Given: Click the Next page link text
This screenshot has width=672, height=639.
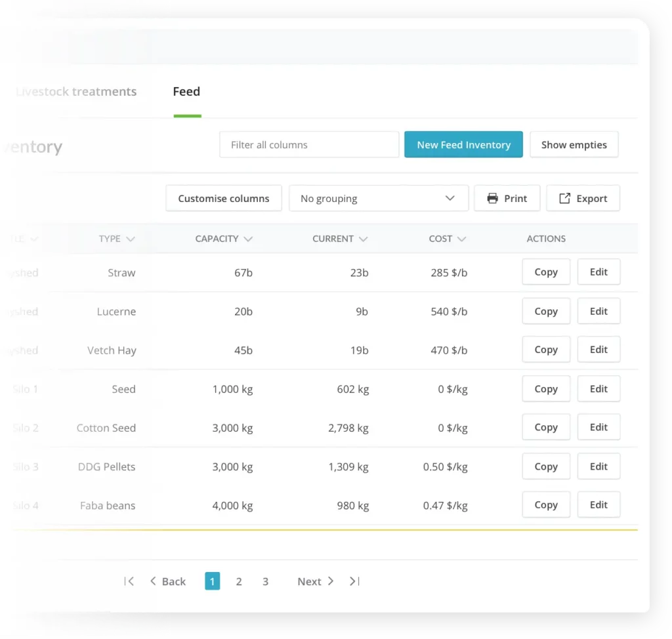Looking at the screenshot, I should pos(310,581).
